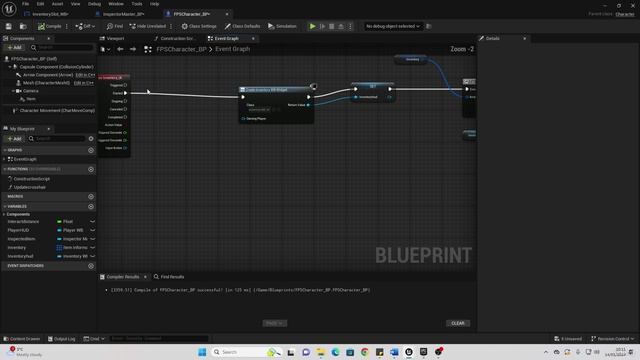Open Hide Unrelated options three-dot menu
This screenshot has width=640, height=360.
[x=171, y=26]
